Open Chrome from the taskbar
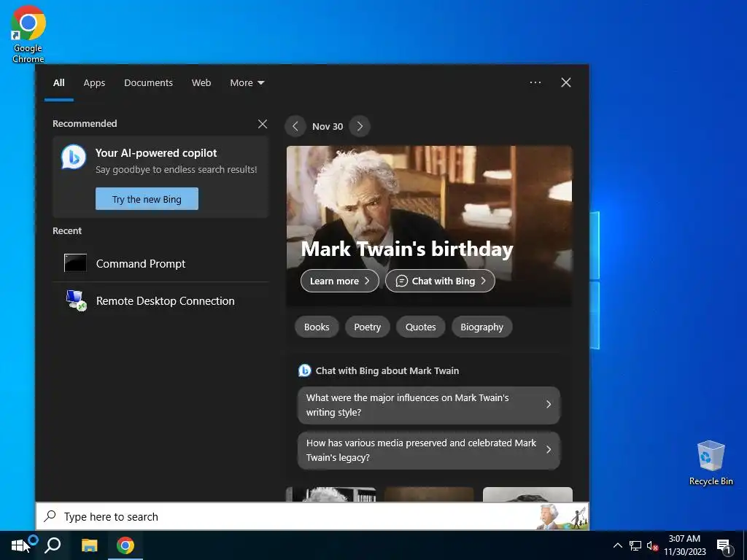The image size is (747, 560). point(125,545)
